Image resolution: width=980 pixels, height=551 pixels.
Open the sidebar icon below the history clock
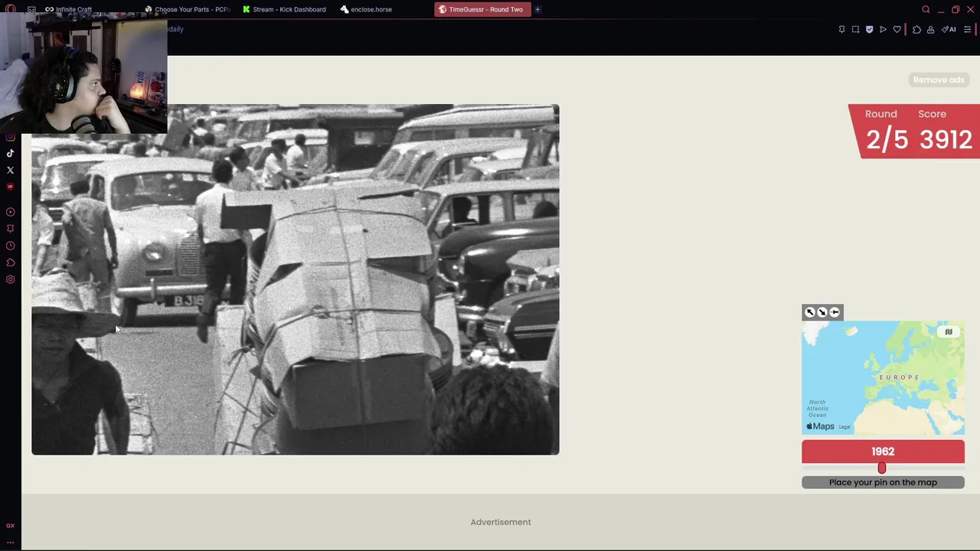10,262
